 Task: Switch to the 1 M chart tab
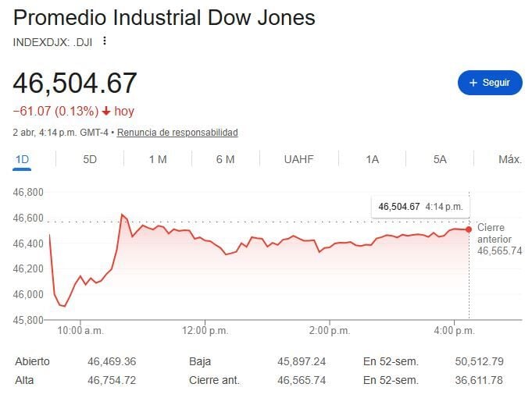tap(158, 159)
